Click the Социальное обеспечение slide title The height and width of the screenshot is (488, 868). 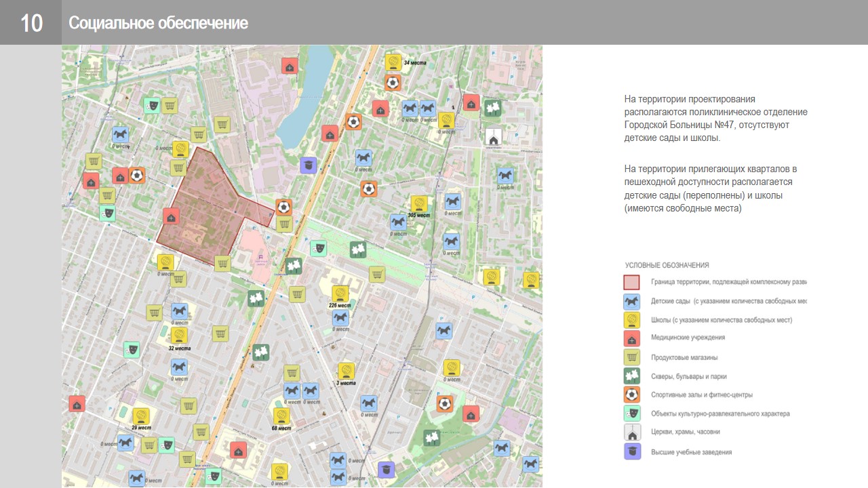click(x=158, y=23)
